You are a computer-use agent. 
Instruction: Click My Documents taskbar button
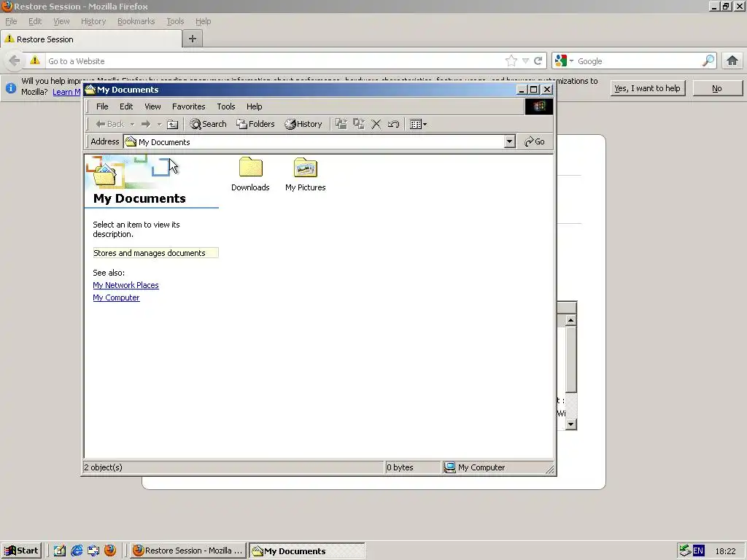point(307,551)
